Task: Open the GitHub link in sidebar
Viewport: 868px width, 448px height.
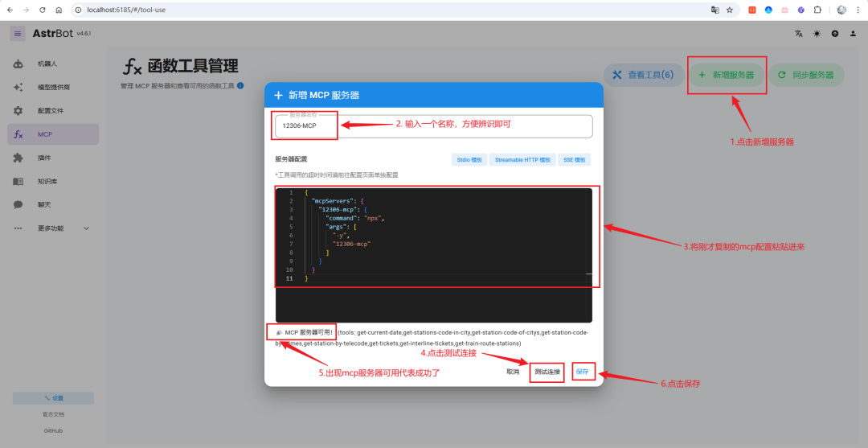Action: click(53, 430)
